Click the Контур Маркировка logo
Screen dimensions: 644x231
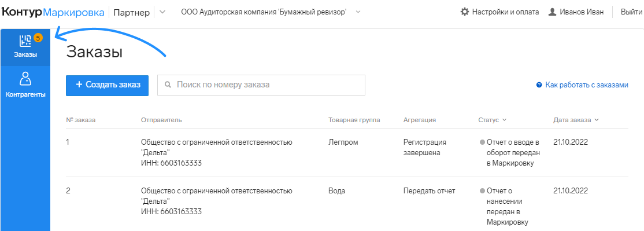tap(53, 12)
